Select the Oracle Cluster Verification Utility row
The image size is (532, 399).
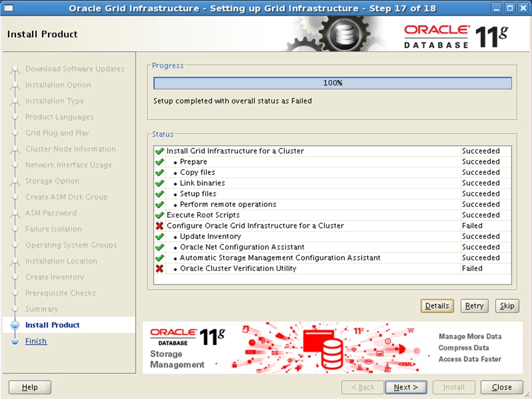pos(333,268)
